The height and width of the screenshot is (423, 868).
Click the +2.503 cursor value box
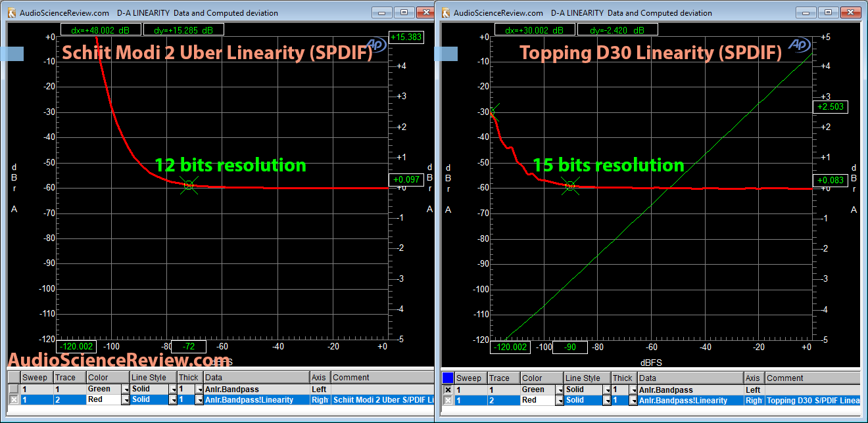pos(831,106)
